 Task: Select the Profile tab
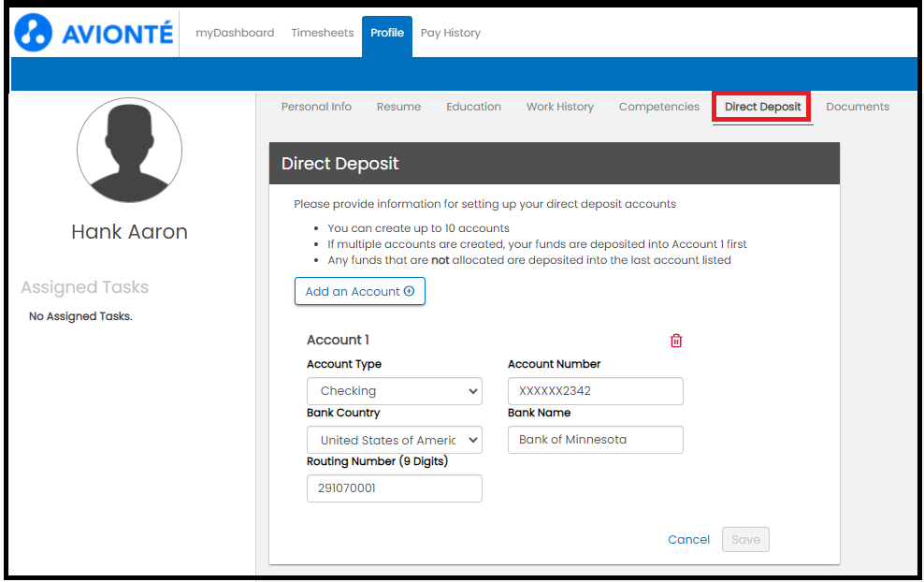(x=387, y=33)
